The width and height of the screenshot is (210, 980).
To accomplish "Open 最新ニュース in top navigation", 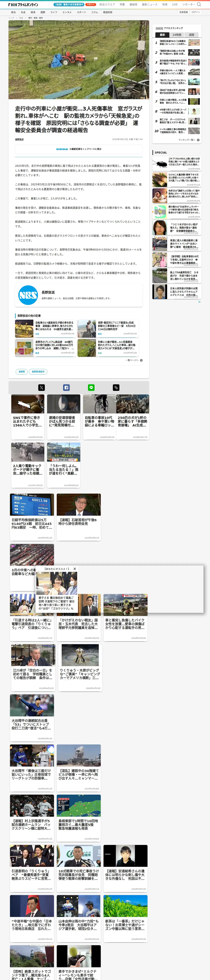I will [150, 5].
